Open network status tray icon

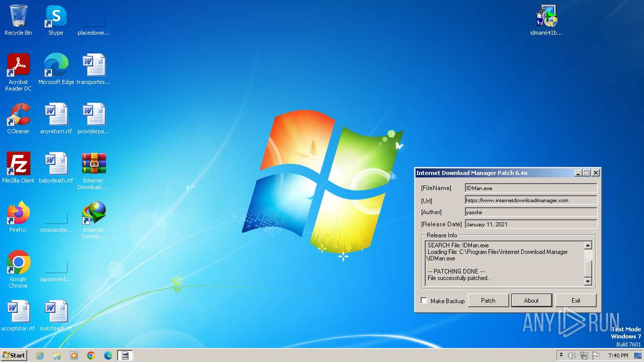point(584,355)
